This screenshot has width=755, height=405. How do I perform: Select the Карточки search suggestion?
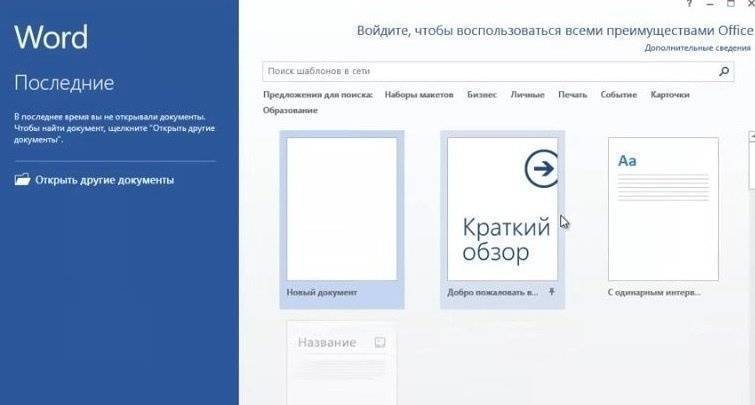pyautogui.click(x=670, y=95)
